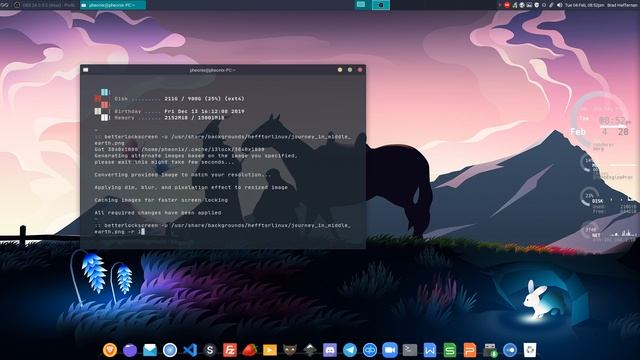640x360 pixels.
Task: Click the dark S circle dock icon
Action: [210, 350]
